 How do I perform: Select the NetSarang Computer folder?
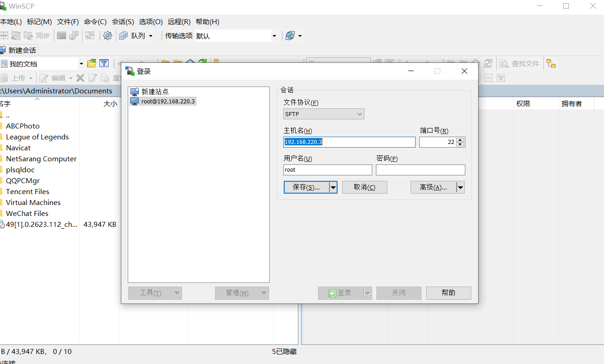click(x=41, y=159)
